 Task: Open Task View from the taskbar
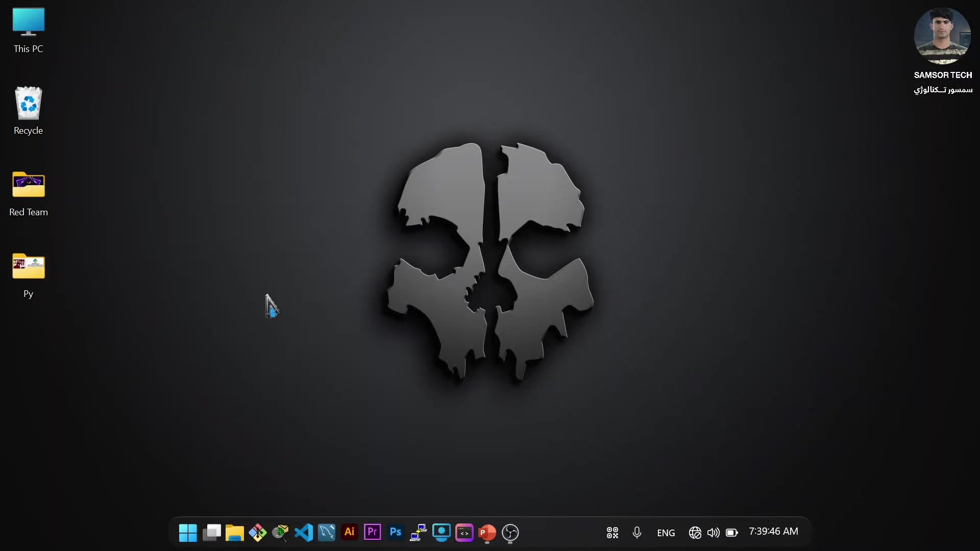pos(211,533)
